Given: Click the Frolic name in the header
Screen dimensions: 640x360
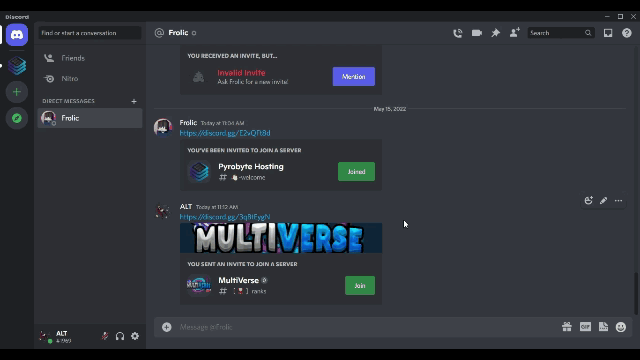Looking at the screenshot, I should coord(178,33).
